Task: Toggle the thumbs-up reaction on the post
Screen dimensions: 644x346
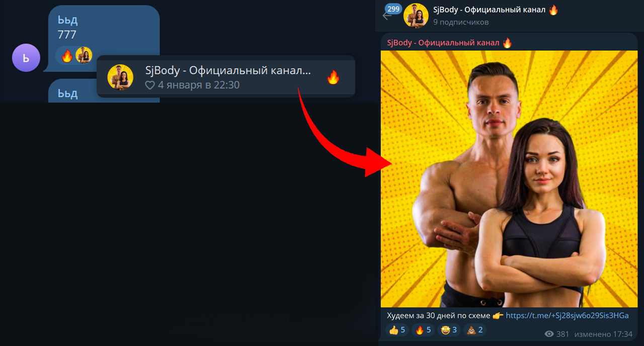Action: [x=397, y=330]
